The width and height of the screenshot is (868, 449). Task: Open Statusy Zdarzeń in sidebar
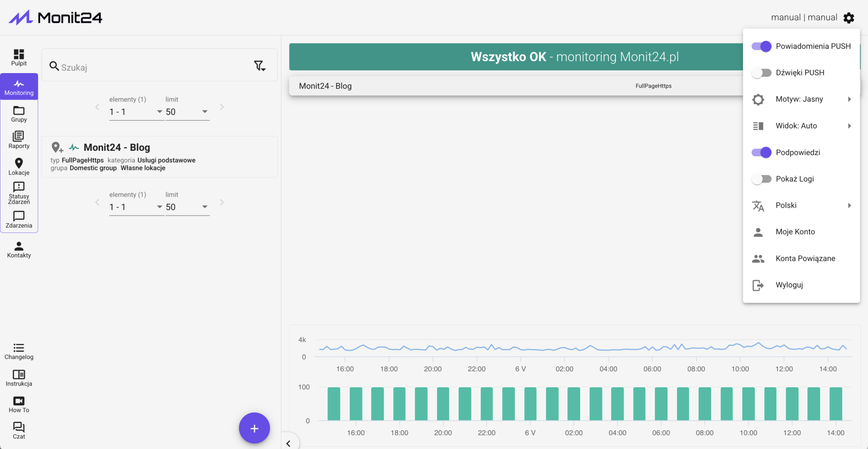click(x=19, y=193)
